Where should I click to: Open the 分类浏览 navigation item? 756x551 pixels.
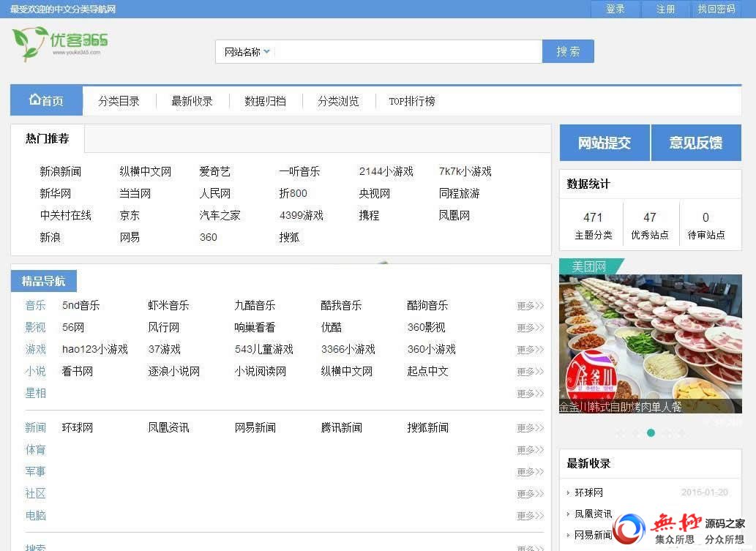338,101
